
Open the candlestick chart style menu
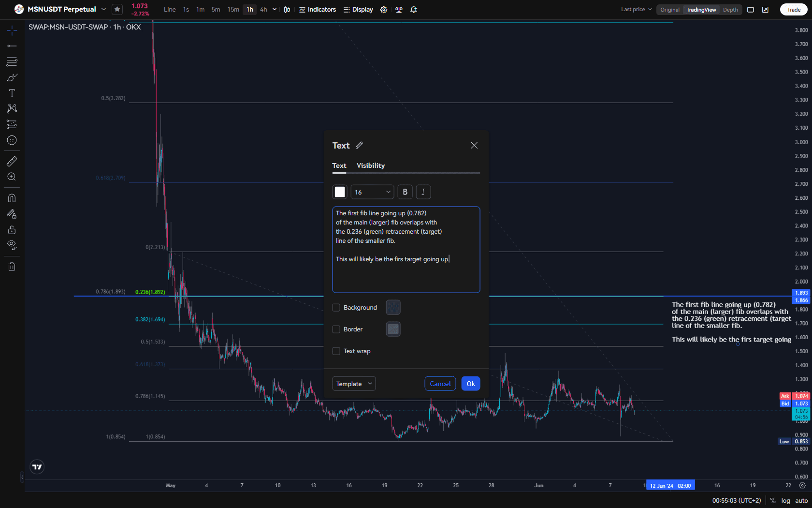click(287, 10)
